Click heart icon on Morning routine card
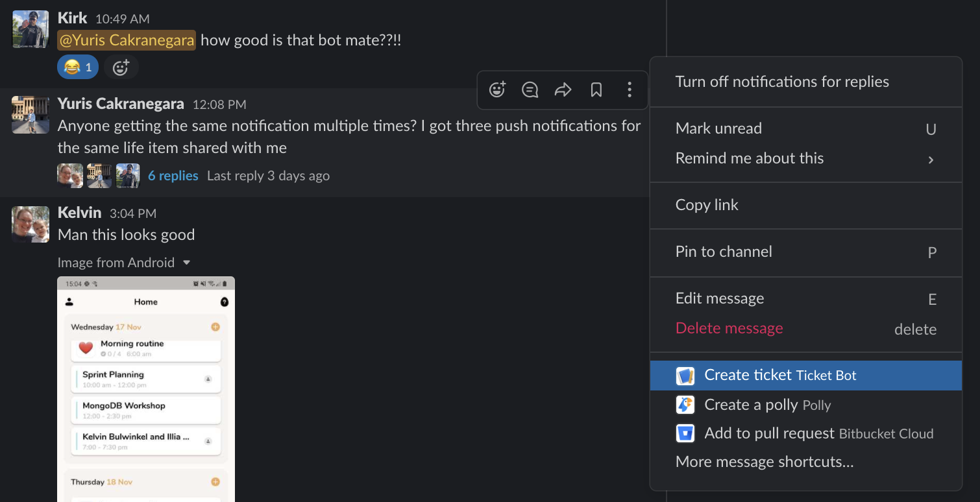The image size is (980, 502). coord(86,348)
